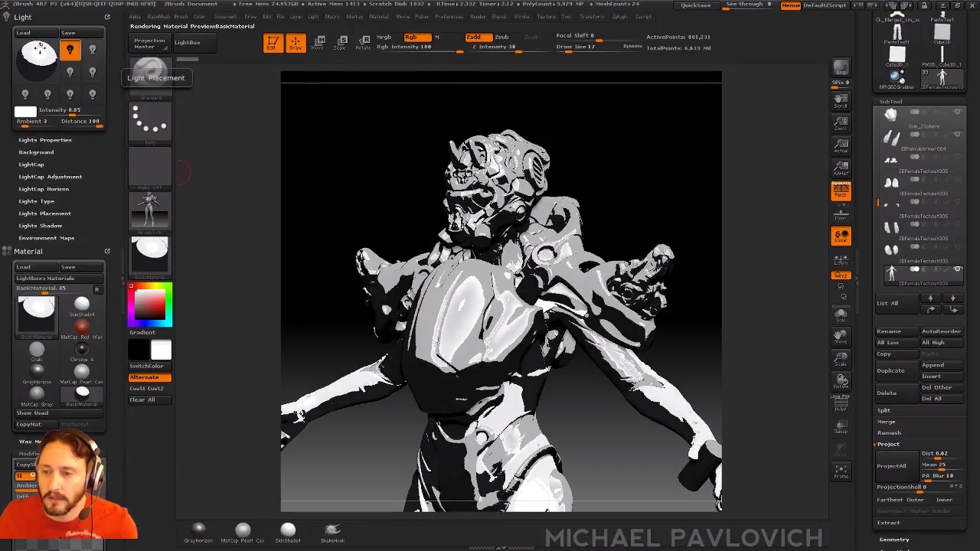Toggle Persp perspective mode

pyautogui.click(x=841, y=191)
